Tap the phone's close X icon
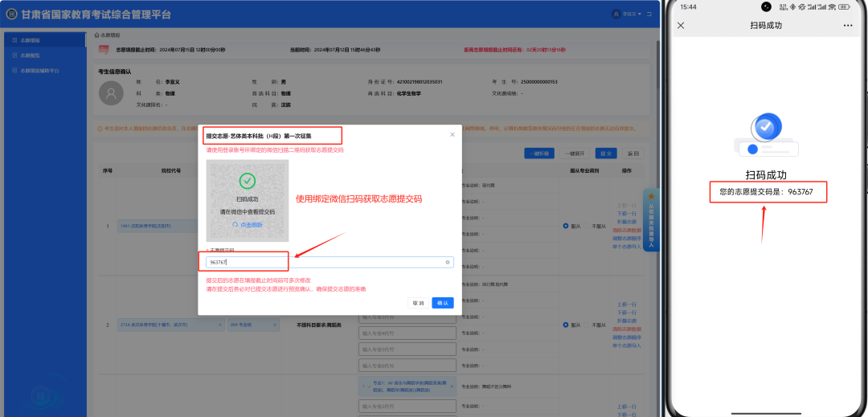This screenshot has height=417, width=868. 681,26
